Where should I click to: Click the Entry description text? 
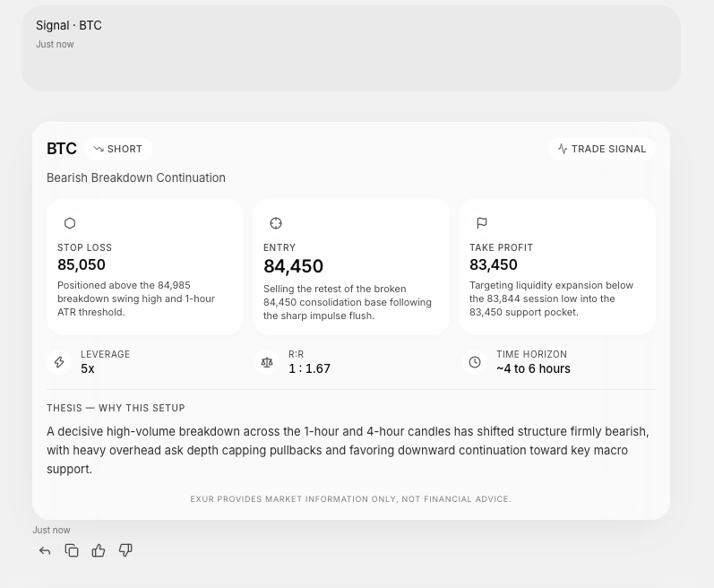point(348,302)
